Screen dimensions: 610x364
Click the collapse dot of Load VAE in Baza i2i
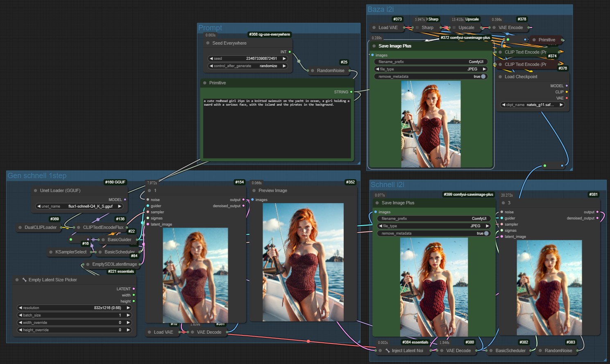[374, 27]
